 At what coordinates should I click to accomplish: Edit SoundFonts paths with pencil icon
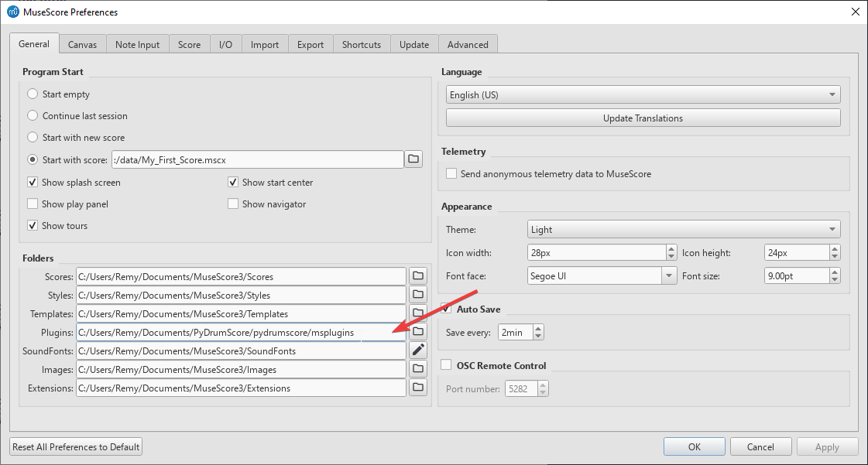click(x=418, y=350)
